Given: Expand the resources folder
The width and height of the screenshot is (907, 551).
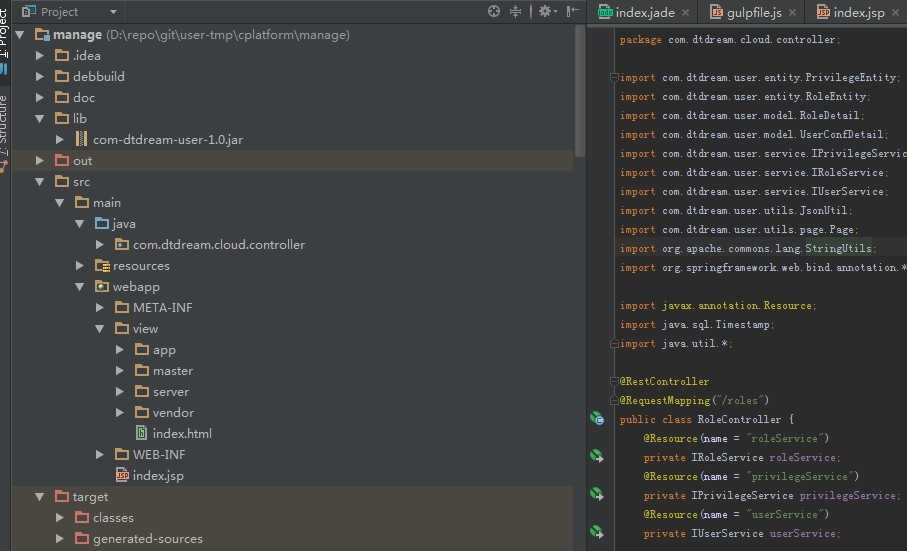Looking at the screenshot, I should 80,265.
